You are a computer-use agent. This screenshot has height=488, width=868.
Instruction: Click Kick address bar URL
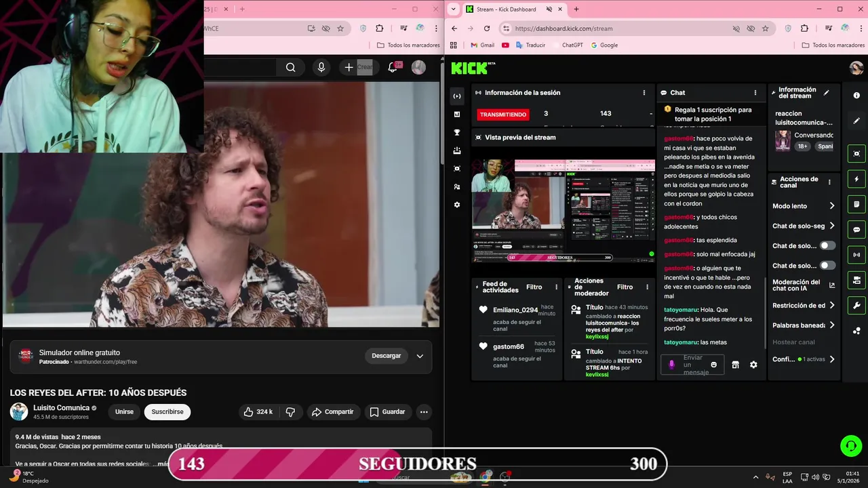click(x=564, y=28)
